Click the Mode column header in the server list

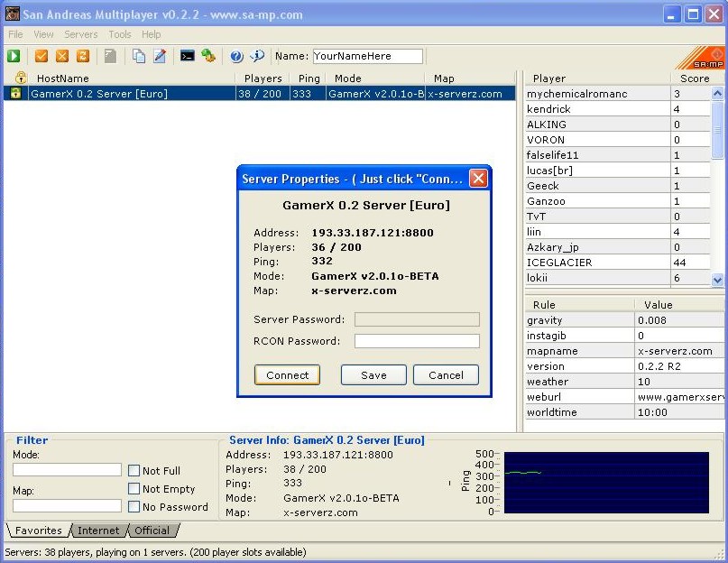tap(375, 78)
